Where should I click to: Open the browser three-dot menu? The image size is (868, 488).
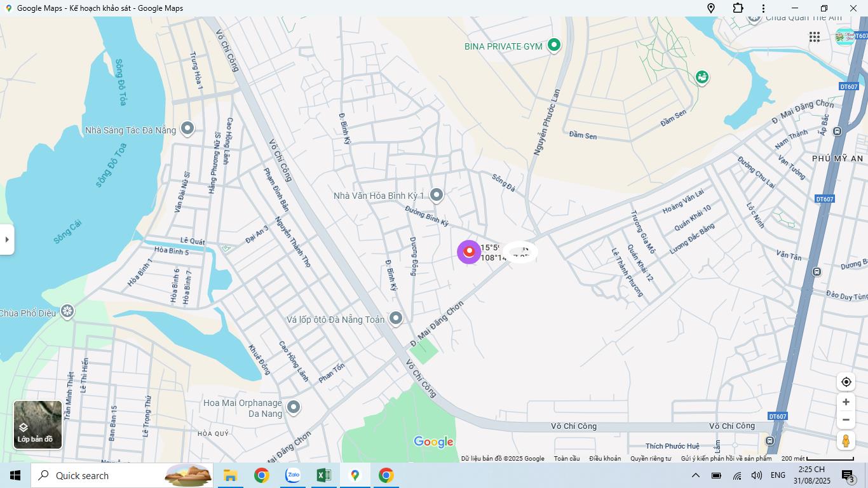coord(763,8)
